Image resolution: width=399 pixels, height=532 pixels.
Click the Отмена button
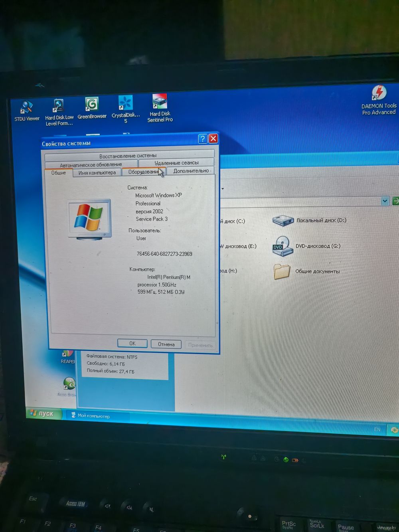coord(166,344)
